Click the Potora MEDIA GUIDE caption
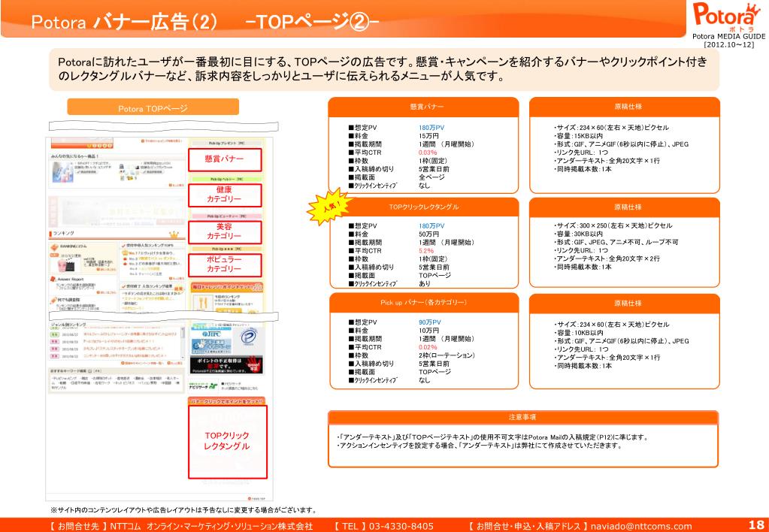Screen dimensions: 769x532 [x=729, y=36]
